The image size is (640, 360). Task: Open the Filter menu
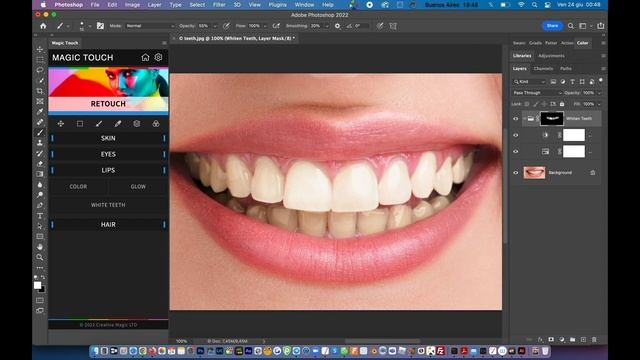pos(219,5)
